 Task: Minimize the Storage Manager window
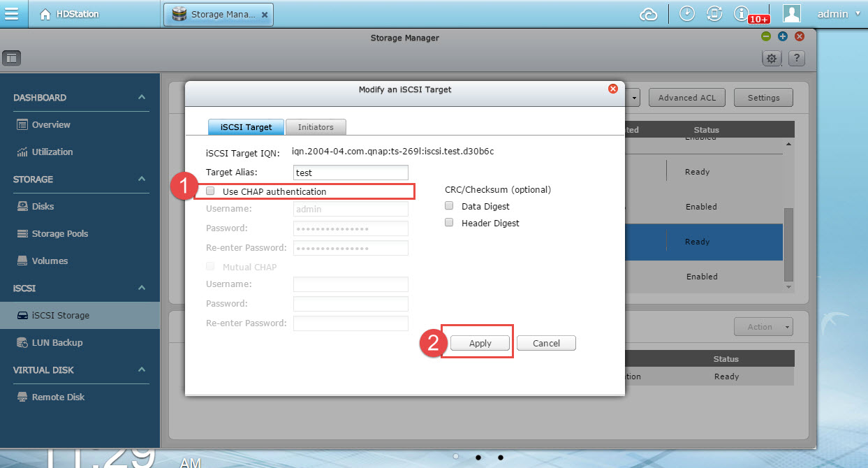pyautogui.click(x=766, y=36)
